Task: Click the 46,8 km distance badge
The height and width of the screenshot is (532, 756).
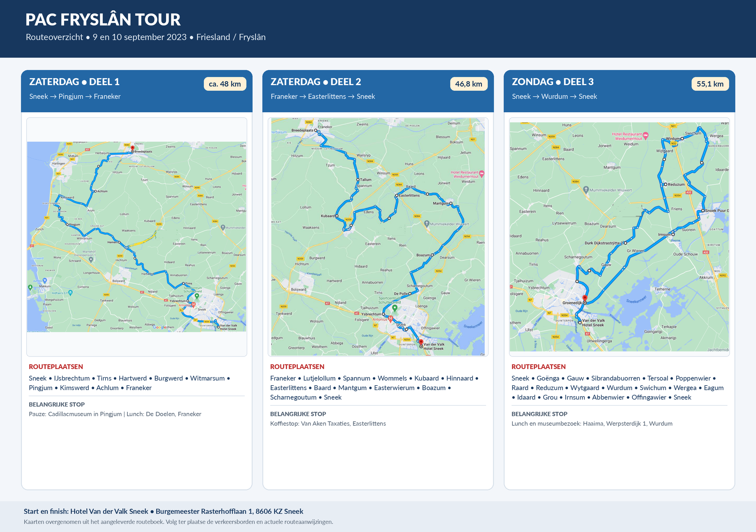Action: click(469, 84)
